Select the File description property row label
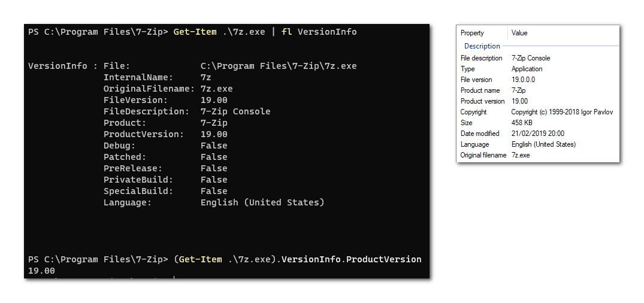Screen dimensions: 644x303 tap(482, 58)
